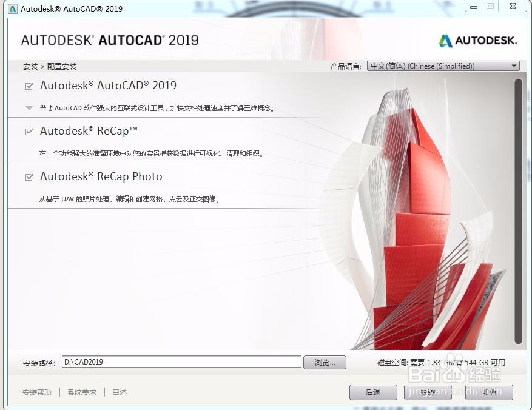
Task: Open the product language dropdown
Action: coord(443,66)
